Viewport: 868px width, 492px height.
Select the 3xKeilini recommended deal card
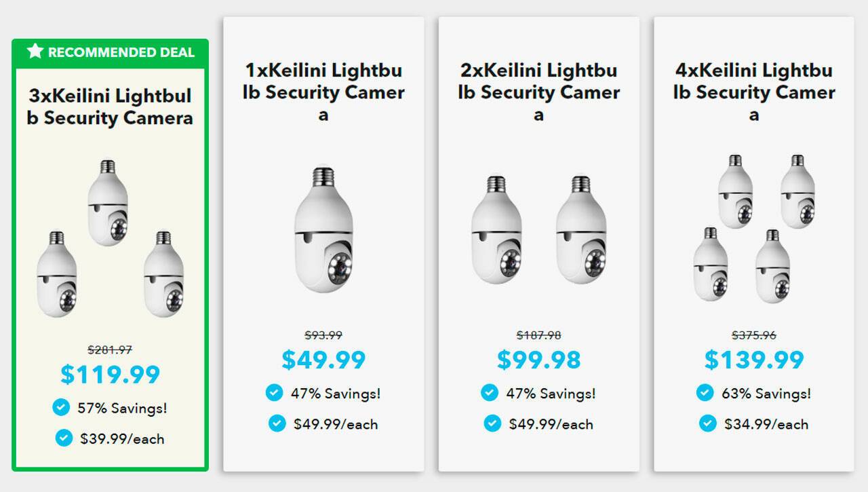point(110,255)
